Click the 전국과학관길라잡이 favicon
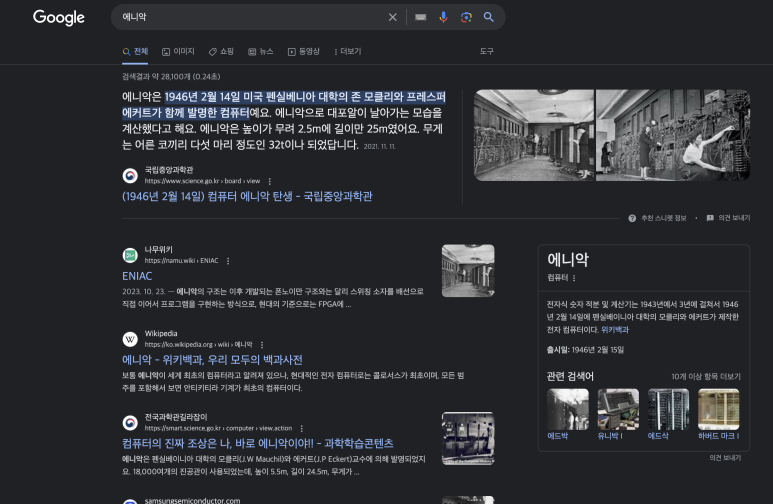Viewport: 773px width, 504px height. pos(130,423)
